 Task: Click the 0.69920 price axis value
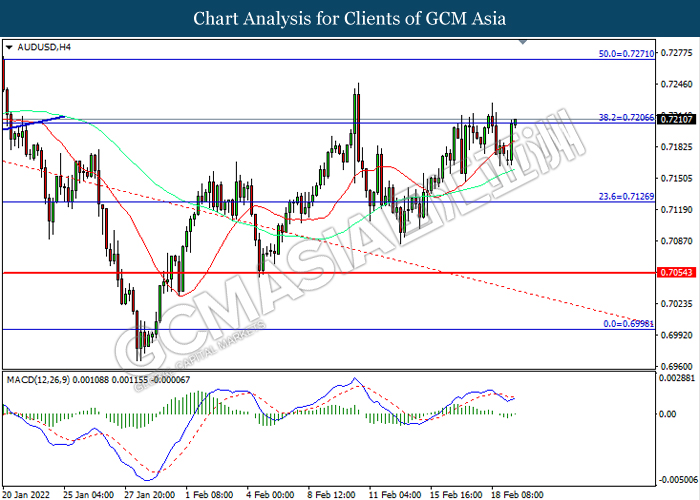click(x=676, y=335)
